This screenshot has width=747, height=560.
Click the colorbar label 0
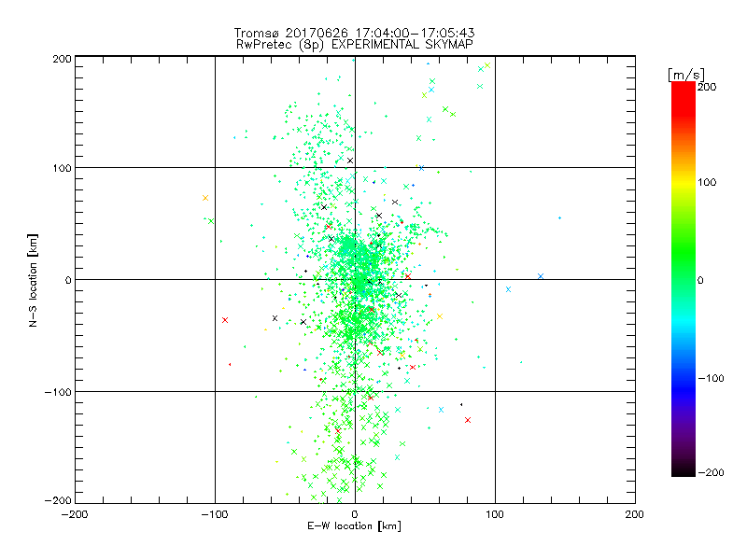(x=700, y=280)
